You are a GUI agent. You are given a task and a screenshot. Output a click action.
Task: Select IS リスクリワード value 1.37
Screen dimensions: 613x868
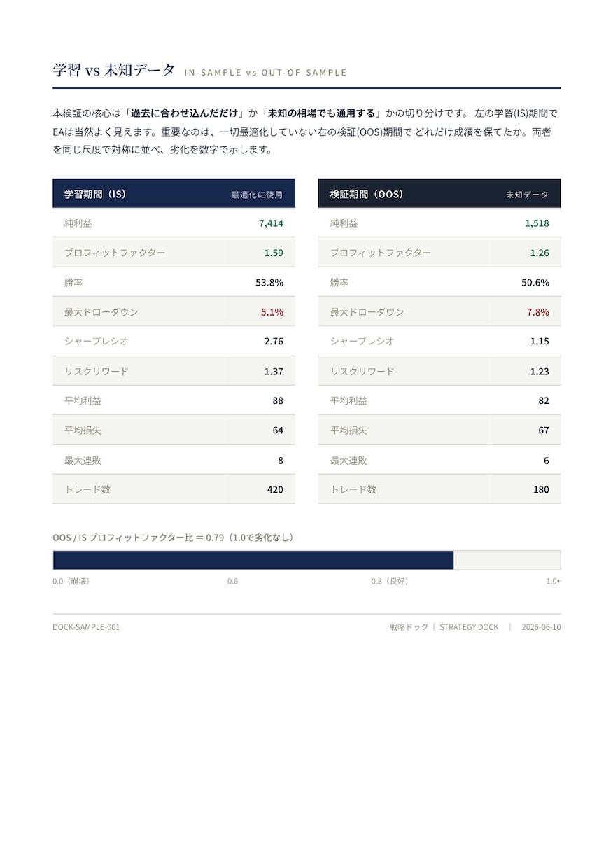click(x=274, y=371)
